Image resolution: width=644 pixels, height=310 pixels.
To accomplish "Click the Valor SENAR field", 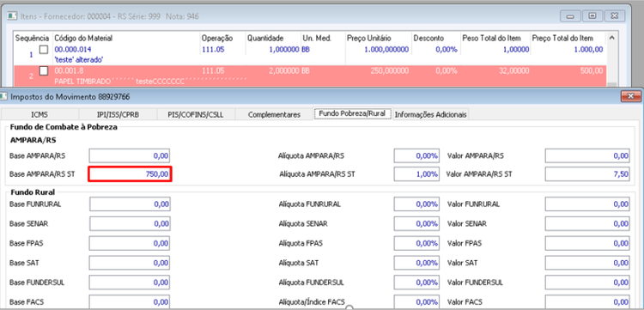I will tap(587, 224).
